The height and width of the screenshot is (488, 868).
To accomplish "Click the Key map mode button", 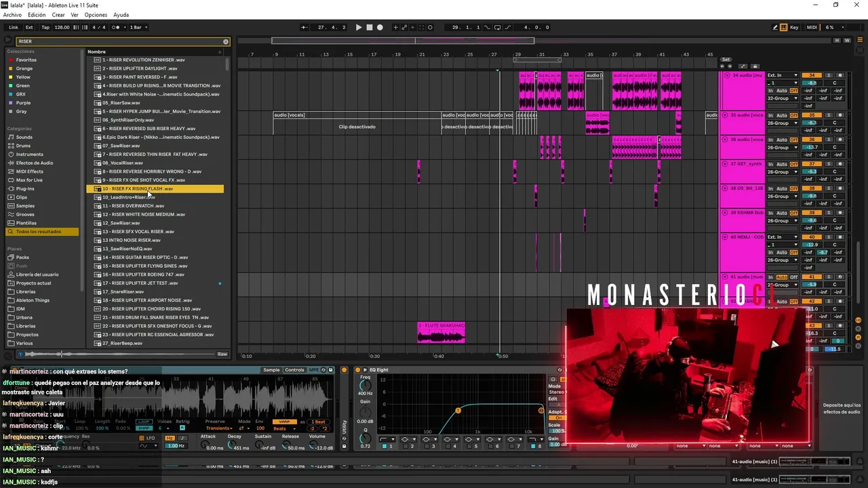I will tap(795, 28).
